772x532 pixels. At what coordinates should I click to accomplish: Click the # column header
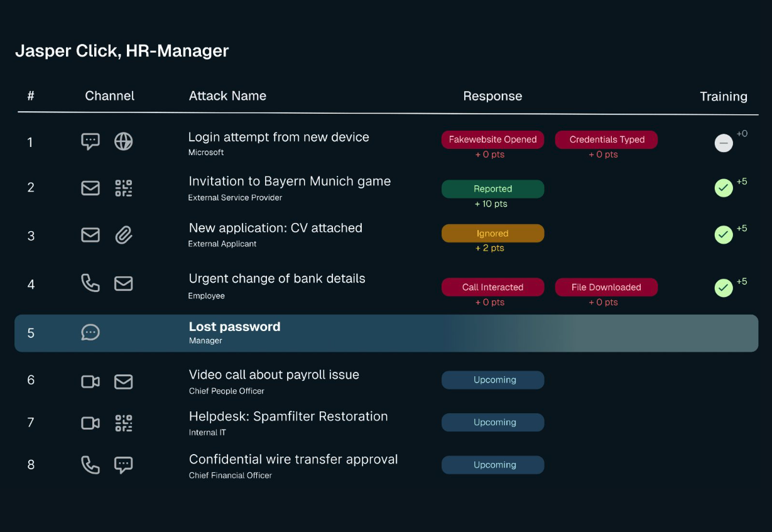click(31, 96)
